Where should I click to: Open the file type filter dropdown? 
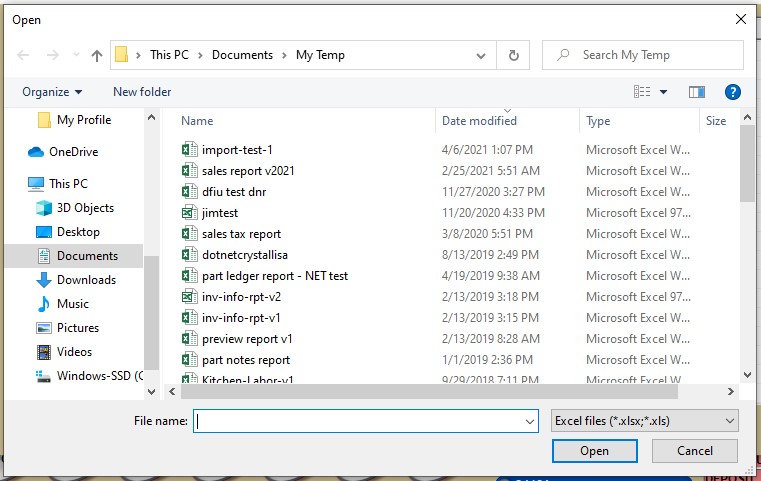644,421
